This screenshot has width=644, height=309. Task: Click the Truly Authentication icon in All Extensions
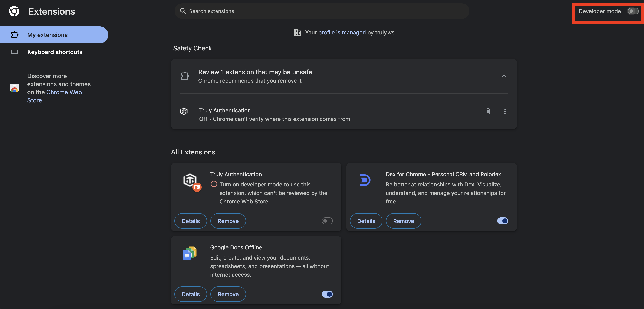(x=190, y=180)
